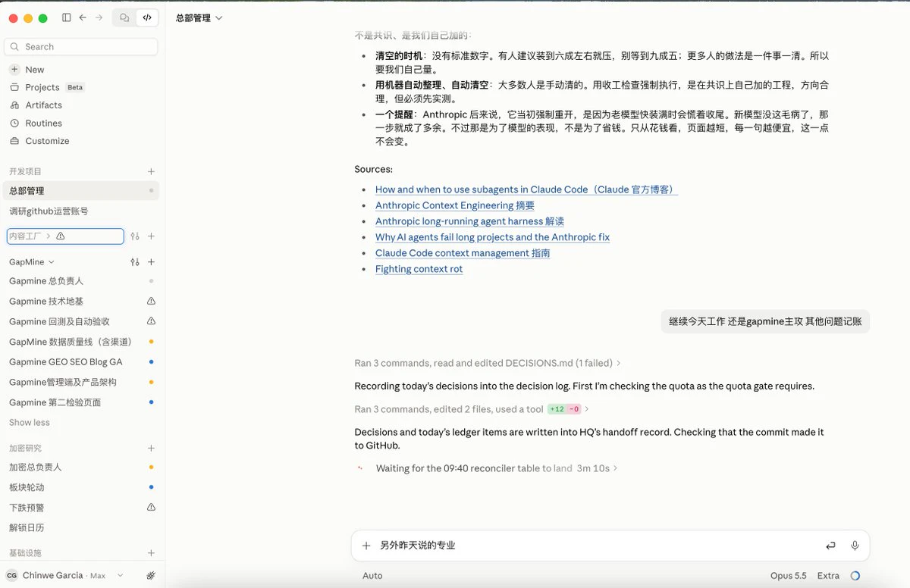Switch to the code view icon
This screenshot has width=910, height=588.
[147, 17]
